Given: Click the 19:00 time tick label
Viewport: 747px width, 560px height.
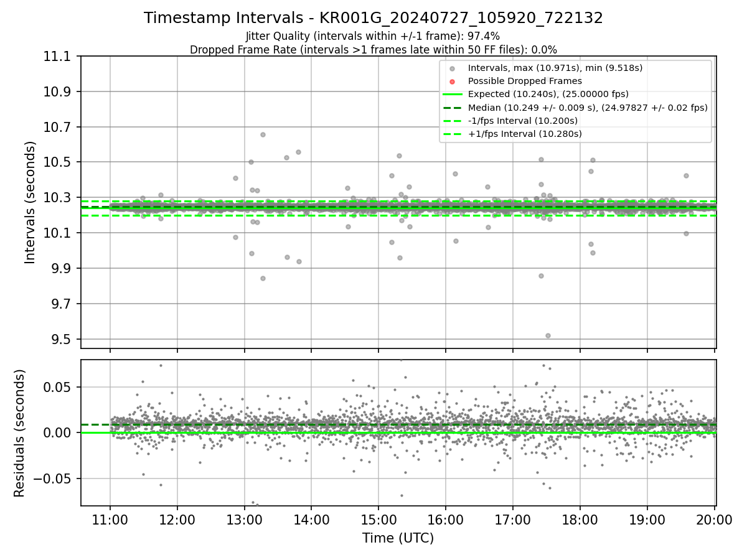Looking at the screenshot, I should coord(647,518).
